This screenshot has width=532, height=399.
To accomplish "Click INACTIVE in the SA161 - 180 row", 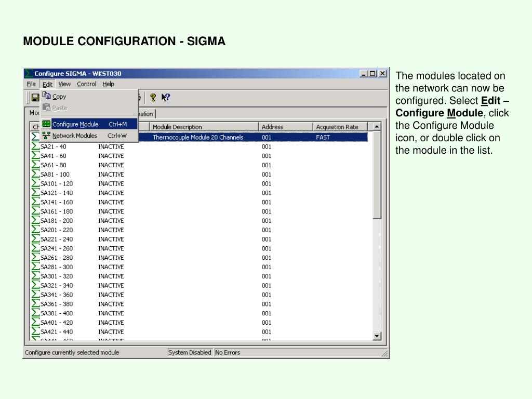I will pyautogui.click(x=111, y=211).
